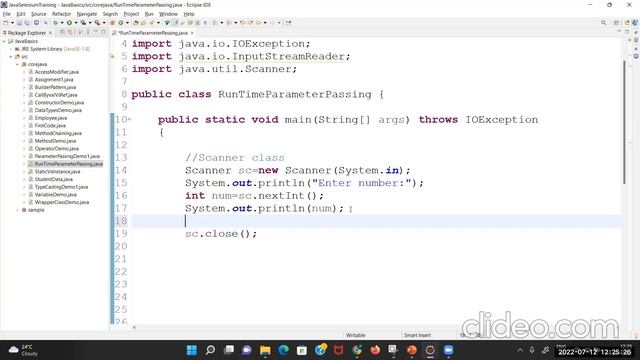Click the New Java Package toolbar icon
Viewport: 640px width, 360px height.
pyautogui.click(x=112, y=23)
